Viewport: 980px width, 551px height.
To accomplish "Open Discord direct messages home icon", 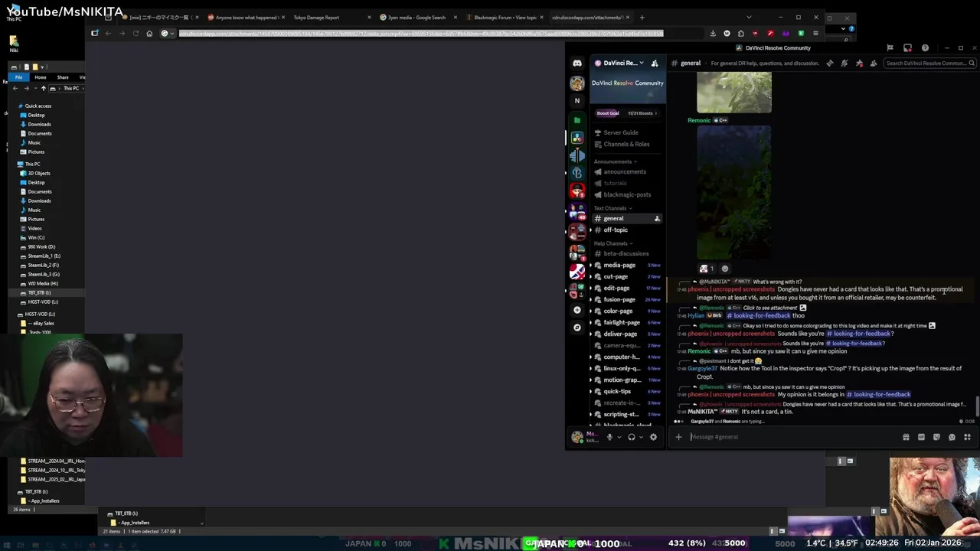I will pos(577,64).
